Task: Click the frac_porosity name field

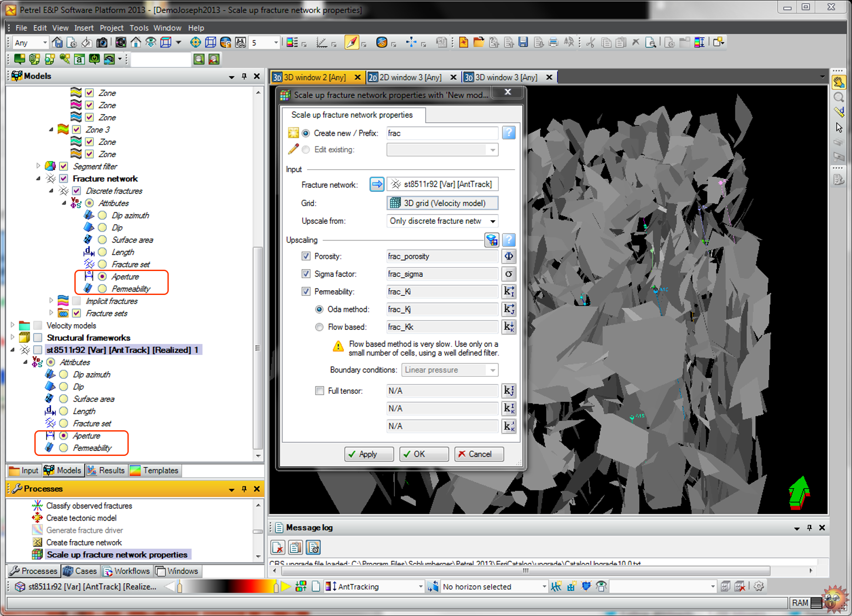Action: [442, 256]
